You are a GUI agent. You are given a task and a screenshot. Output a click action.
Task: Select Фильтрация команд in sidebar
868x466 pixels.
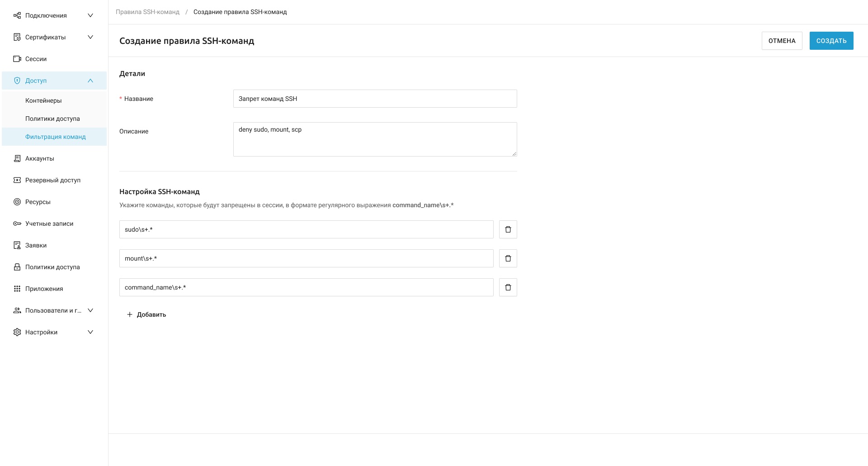[x=56, y=137]
